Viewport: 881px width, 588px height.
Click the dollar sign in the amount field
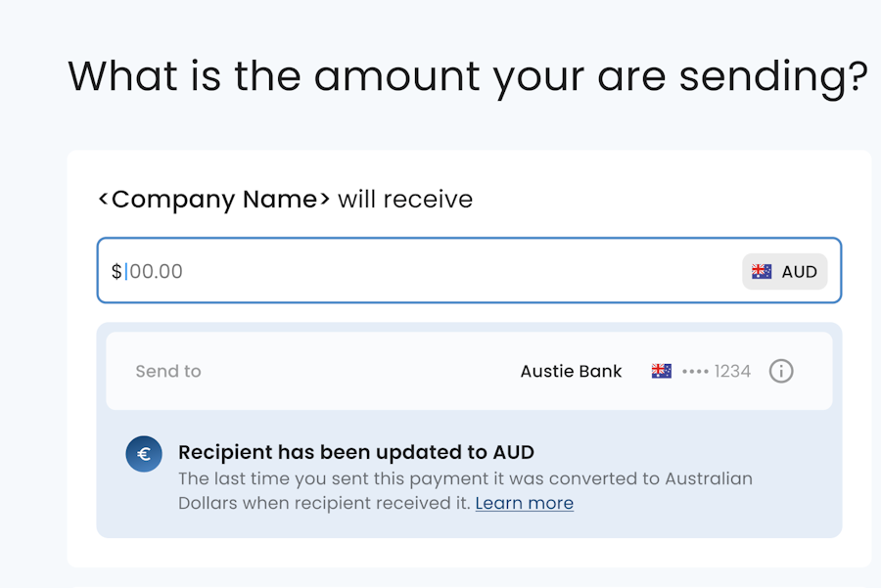[116, 272]
